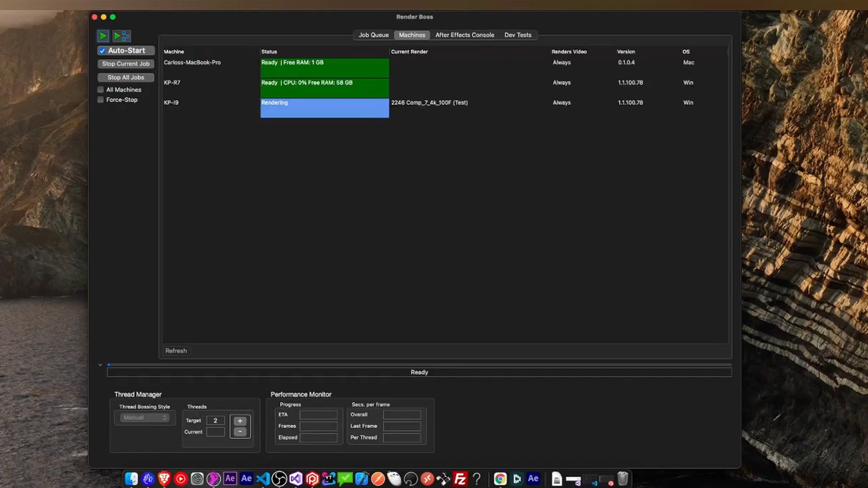
Task: Launch Visual Studio Code from dock
Action: point(263,479)
